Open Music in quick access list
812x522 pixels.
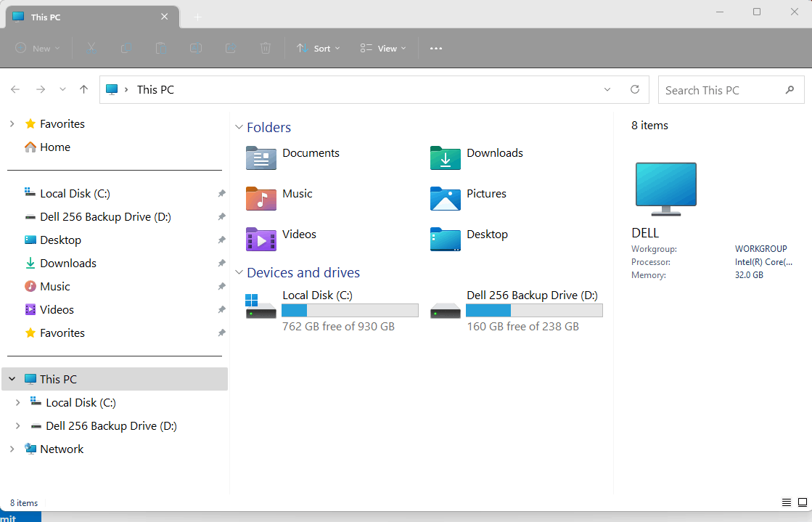[48, 286]
